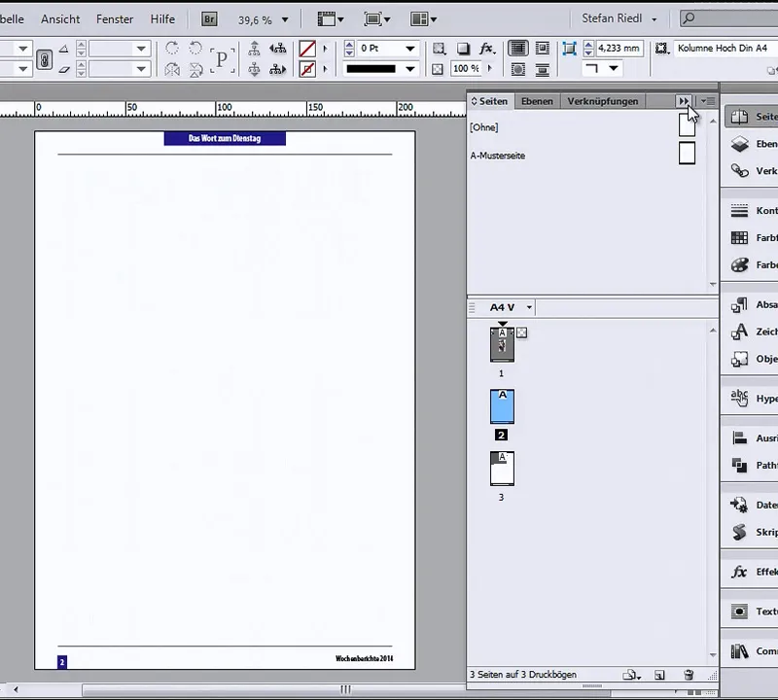This screenshot has width=778, height=700.
Task: Open the Ansicht menu
Action: [60, 18]
